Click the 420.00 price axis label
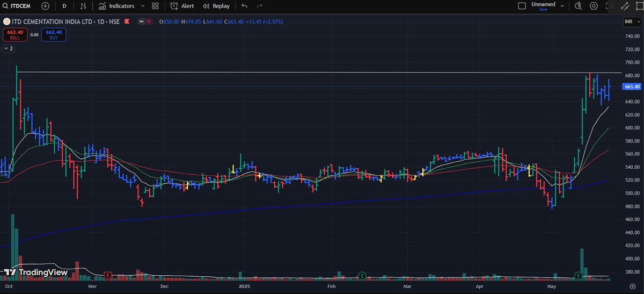This screenshot has height=294, width=644. pos(632,245)
